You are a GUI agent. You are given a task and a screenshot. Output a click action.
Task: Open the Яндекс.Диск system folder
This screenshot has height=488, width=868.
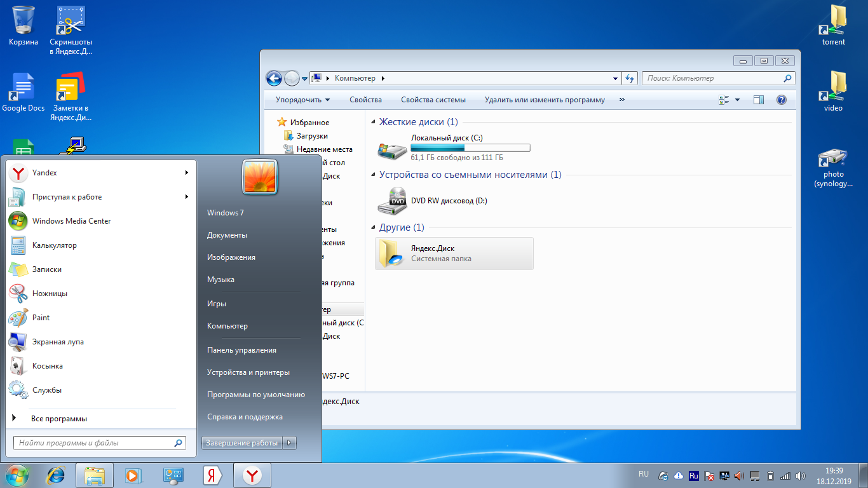pos(432,249)
